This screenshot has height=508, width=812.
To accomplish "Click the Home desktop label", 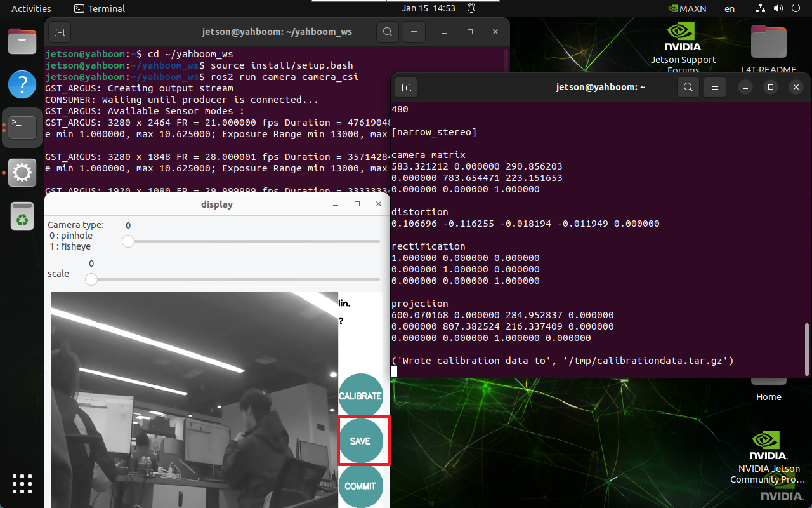I will [x=768, y=397].
